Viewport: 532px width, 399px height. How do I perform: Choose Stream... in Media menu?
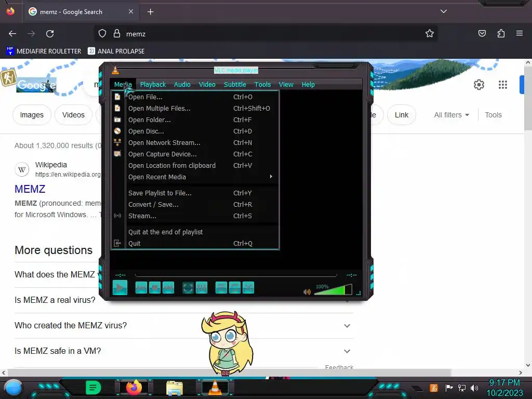[195, 216]
